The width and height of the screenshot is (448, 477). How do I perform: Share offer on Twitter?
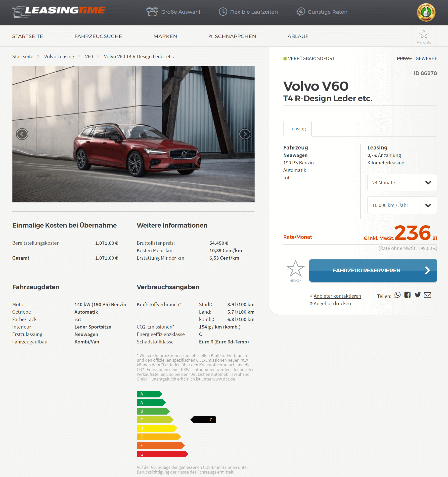[418, 295]
